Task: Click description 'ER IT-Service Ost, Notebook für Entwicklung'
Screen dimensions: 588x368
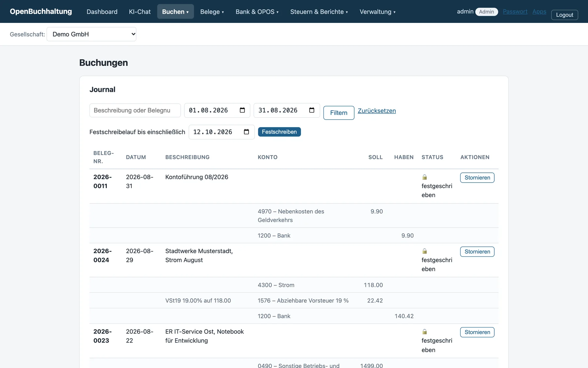Action: coord(204,336)
